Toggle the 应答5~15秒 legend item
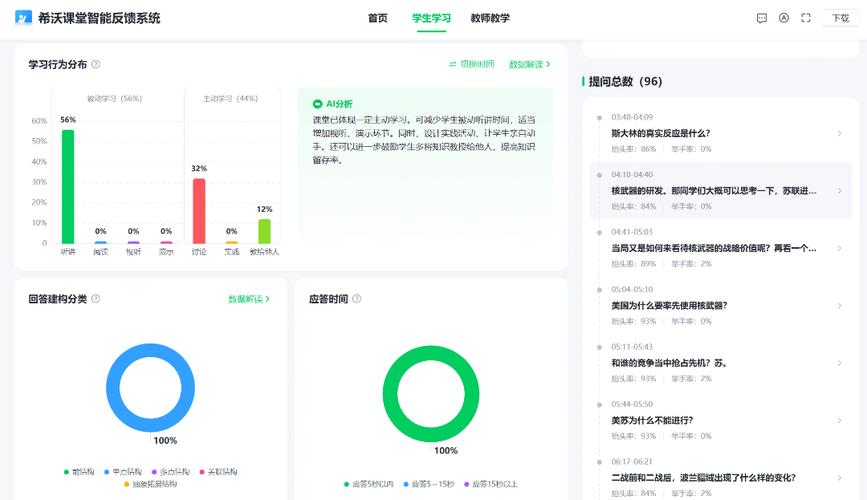 tap(429, 484)
